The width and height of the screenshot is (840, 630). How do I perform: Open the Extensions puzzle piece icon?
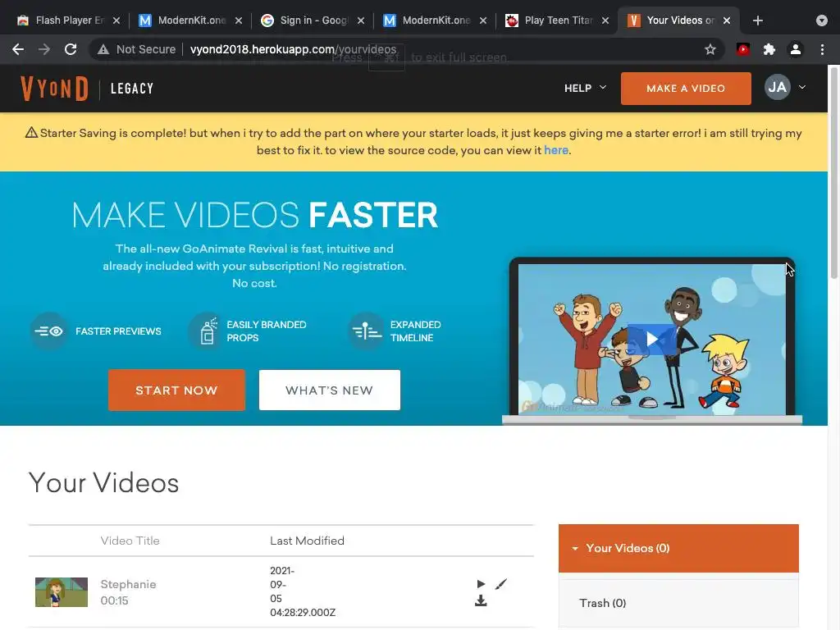[769, 49]
